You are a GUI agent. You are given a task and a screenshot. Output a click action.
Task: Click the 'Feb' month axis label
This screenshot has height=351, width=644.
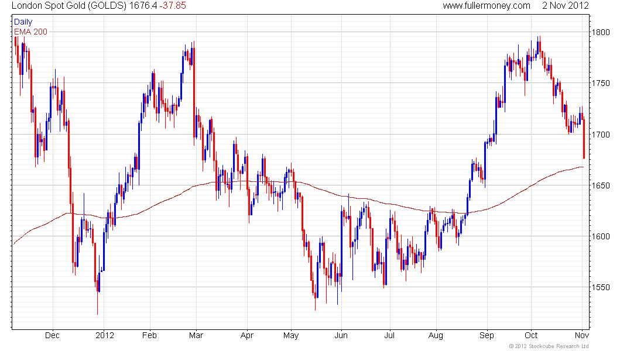pos(149,335)
